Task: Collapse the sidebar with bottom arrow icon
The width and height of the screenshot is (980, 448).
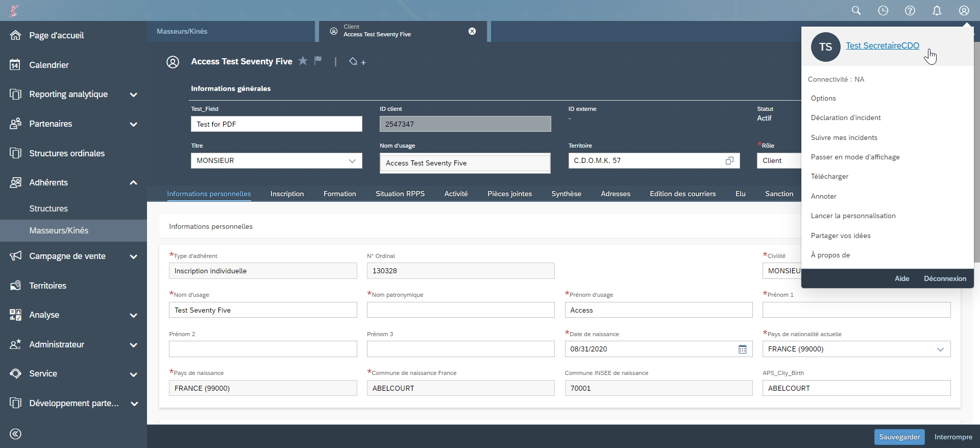Action: (x=16, y=434)
